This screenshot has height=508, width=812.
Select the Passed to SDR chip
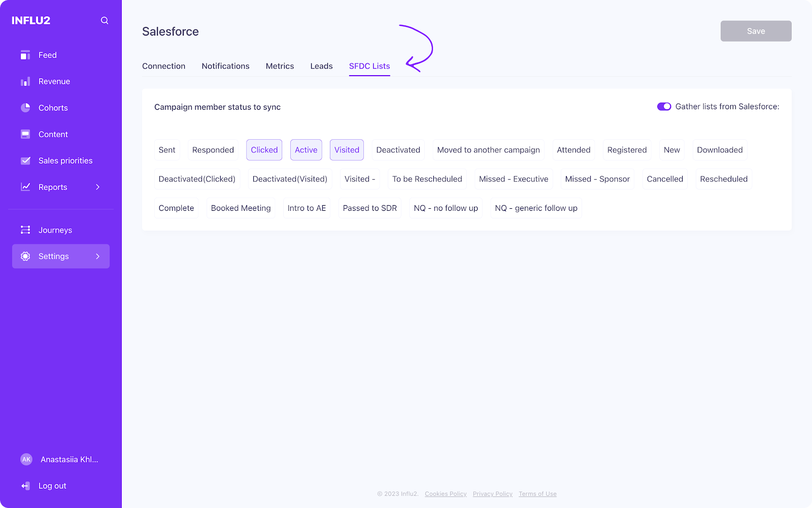370,208
